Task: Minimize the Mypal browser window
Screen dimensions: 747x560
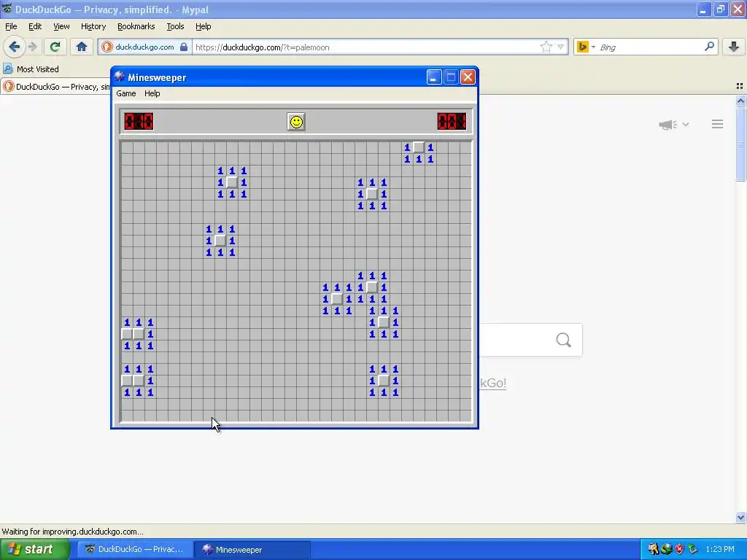Action: click(703, 9)
